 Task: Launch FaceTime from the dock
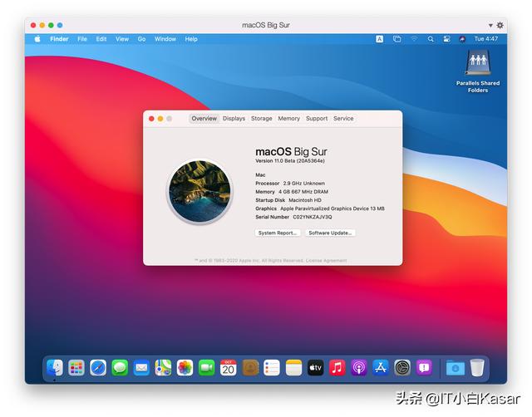pyautogui.click(x=207, y=367)
